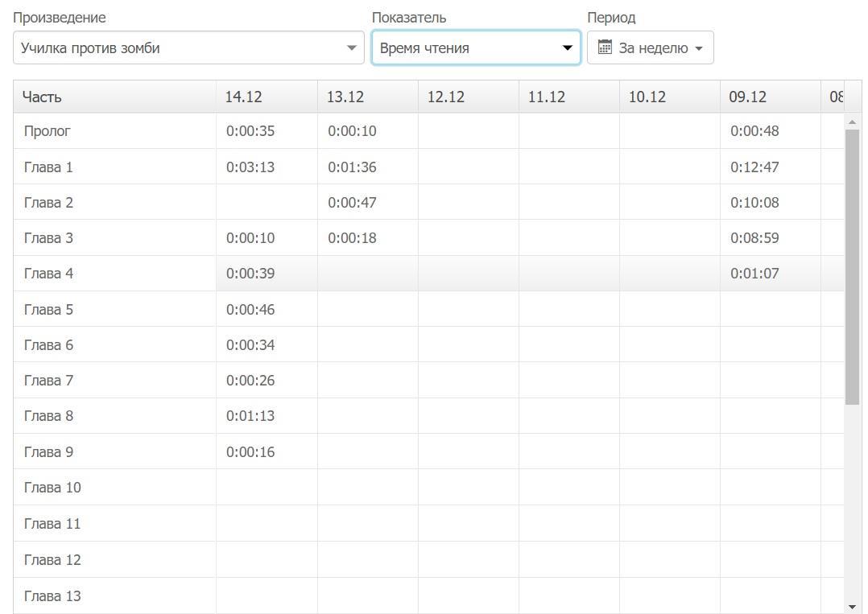Open the Произведение dropdown arrow
This screenshot has height=614, width=868.
coord(351,48)
